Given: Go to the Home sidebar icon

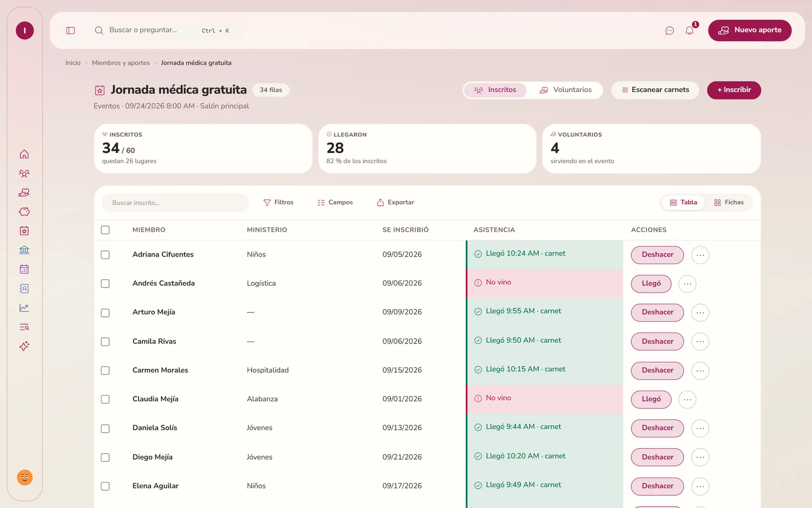Looking at the screenshot, I should pos(24,154).
